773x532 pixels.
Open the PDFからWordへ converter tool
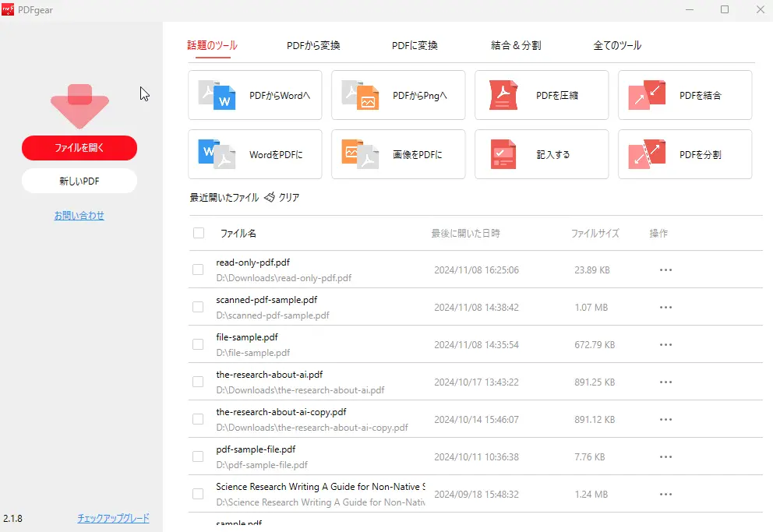[255, 95]
